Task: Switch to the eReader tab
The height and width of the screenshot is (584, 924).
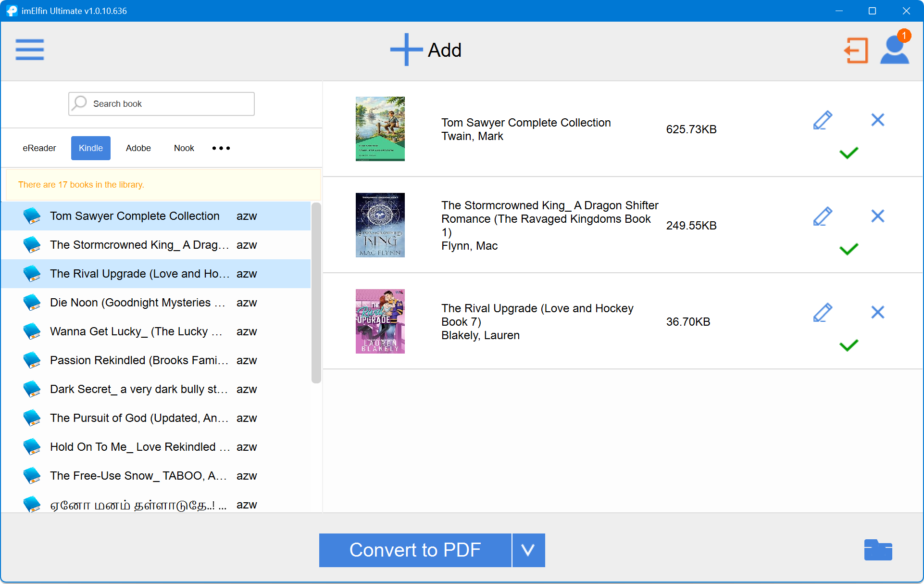Action: pyautogui.click(x=39, y=148)
